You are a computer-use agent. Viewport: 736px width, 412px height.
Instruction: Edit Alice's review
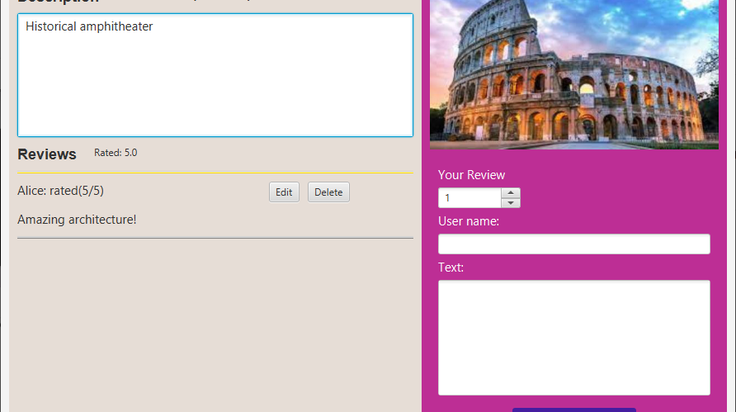point(284,192)
